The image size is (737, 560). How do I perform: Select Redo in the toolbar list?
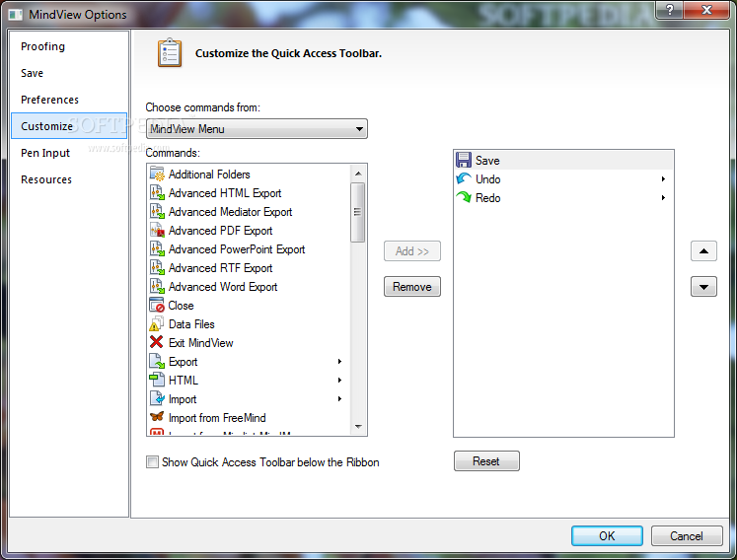click(x=563, y=198)
